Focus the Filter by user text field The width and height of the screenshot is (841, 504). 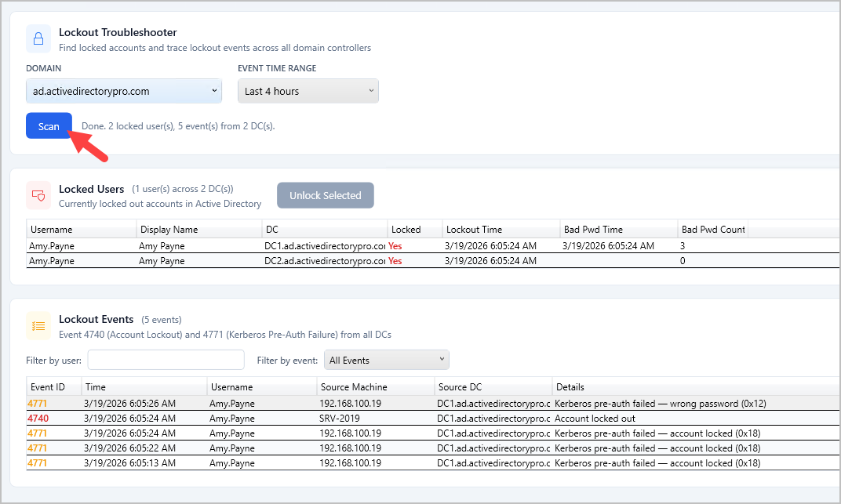(166, 360)
